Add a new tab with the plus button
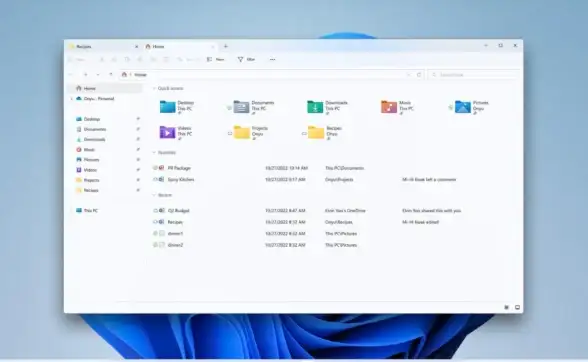Image resolution: width=588 pixels, height=362 pixels. tap(226, 46)
